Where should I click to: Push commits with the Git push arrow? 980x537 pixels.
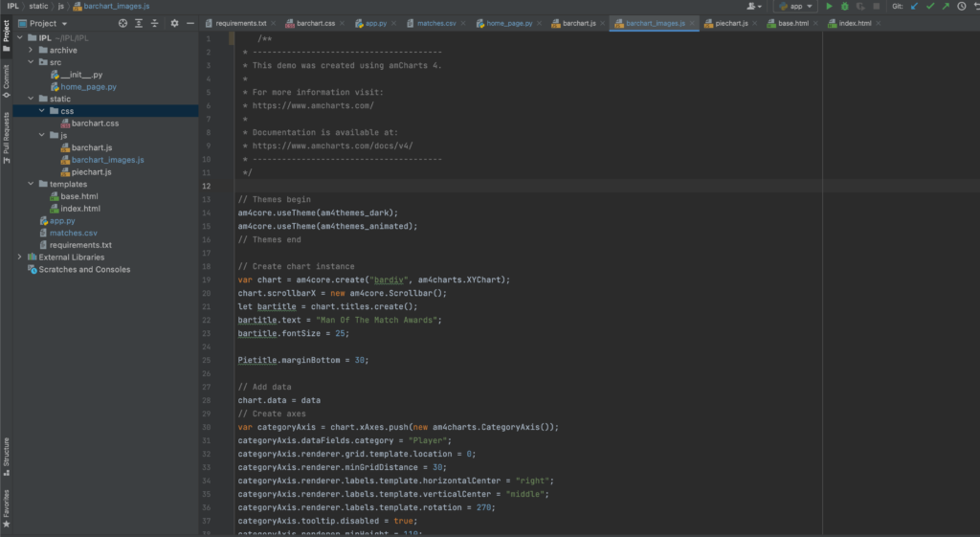click(x=946, y=6)
